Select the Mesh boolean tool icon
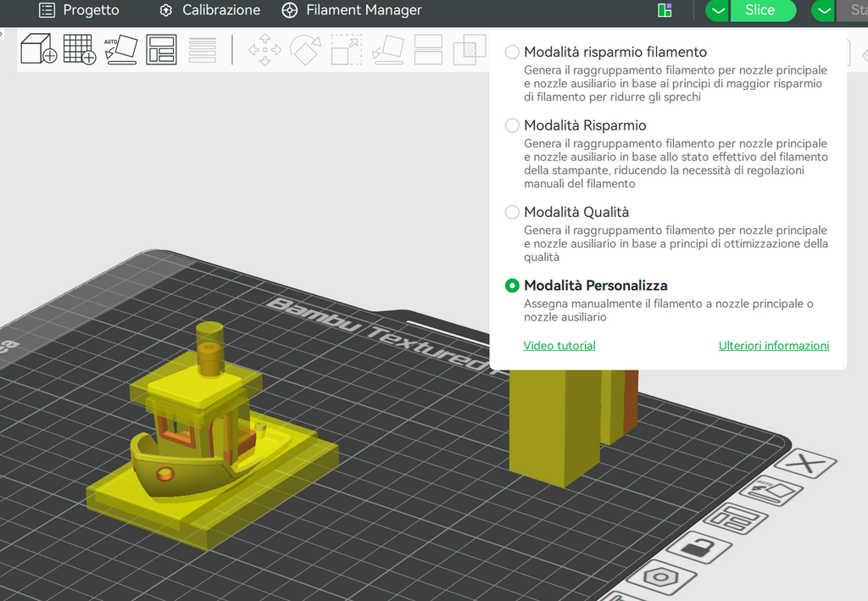 (x=470, y=49)
